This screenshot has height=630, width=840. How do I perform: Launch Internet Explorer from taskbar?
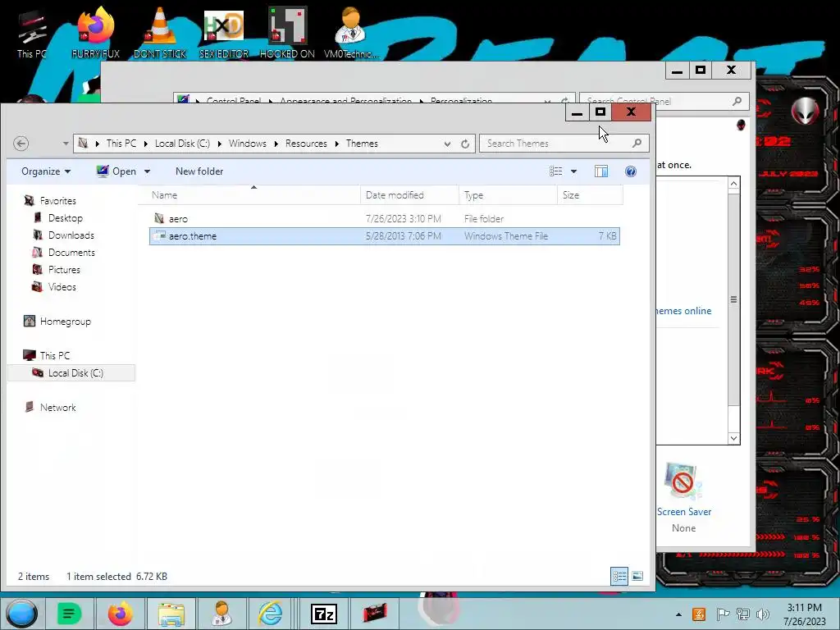coord(271,614)
